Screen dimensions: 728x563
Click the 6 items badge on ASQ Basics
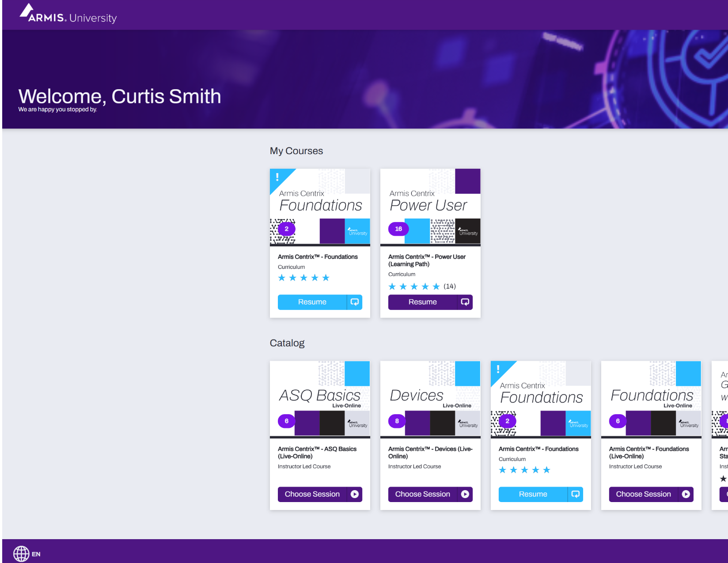(287, 421)
